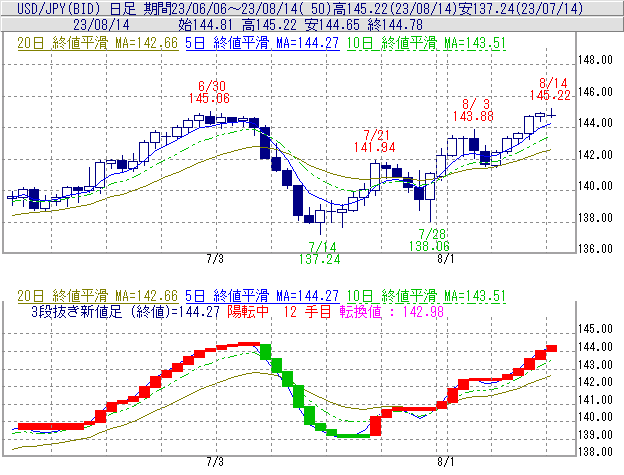Click the 145.00 label on lower chart axis
This screenshot has height=475, width=624.
pos(595,329)
